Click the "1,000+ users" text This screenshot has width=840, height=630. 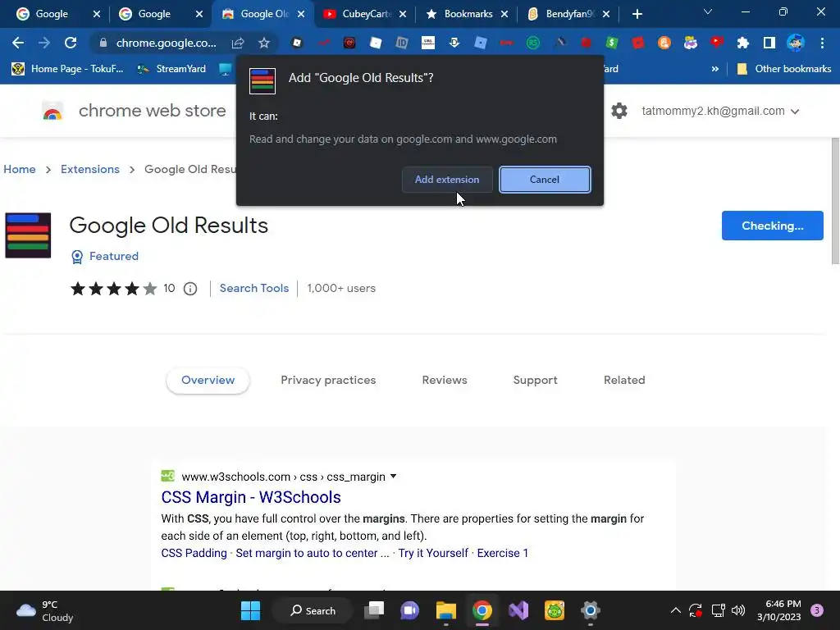coord(341,288)
